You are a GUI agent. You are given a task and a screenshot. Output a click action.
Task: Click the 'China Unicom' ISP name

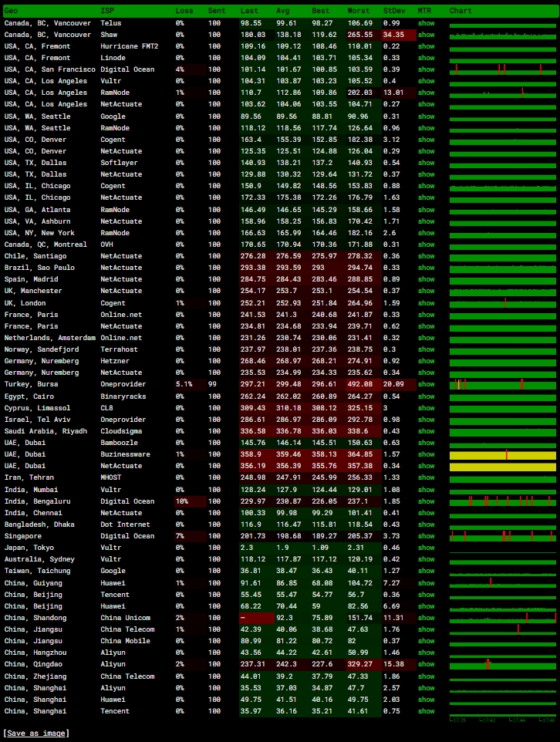pyautogui.click(x=125, y=618)
